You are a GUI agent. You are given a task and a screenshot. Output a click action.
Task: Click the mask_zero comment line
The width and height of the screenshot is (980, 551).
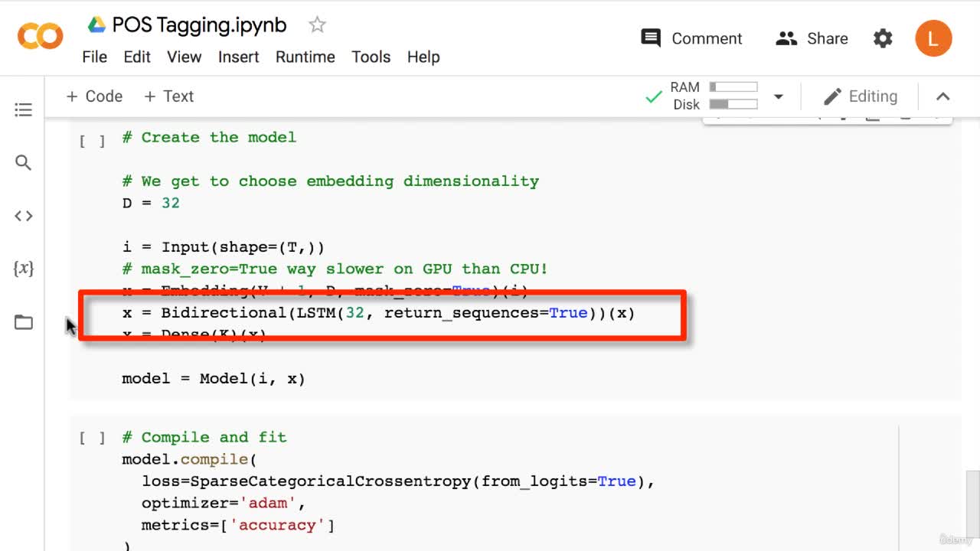click(x=335, y=269)
